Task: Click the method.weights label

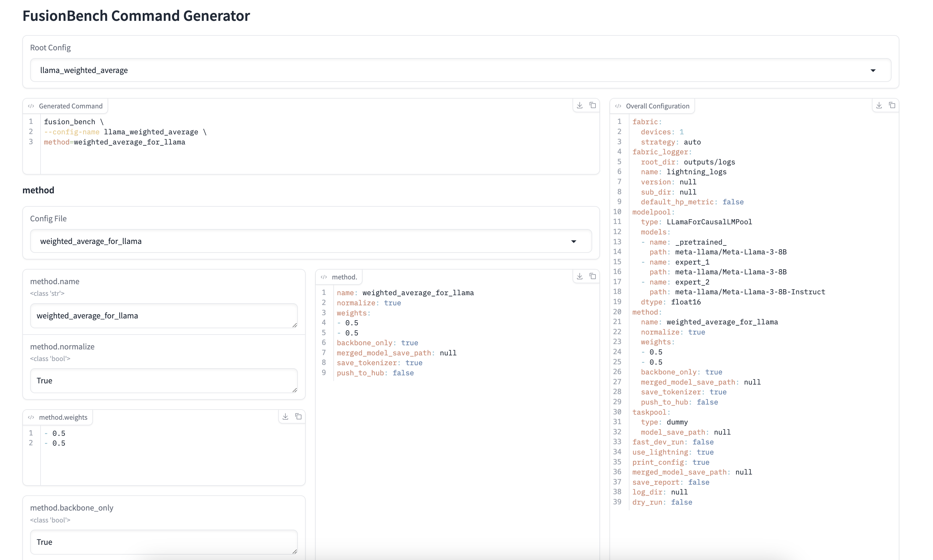Action: (x=63, y=417)
